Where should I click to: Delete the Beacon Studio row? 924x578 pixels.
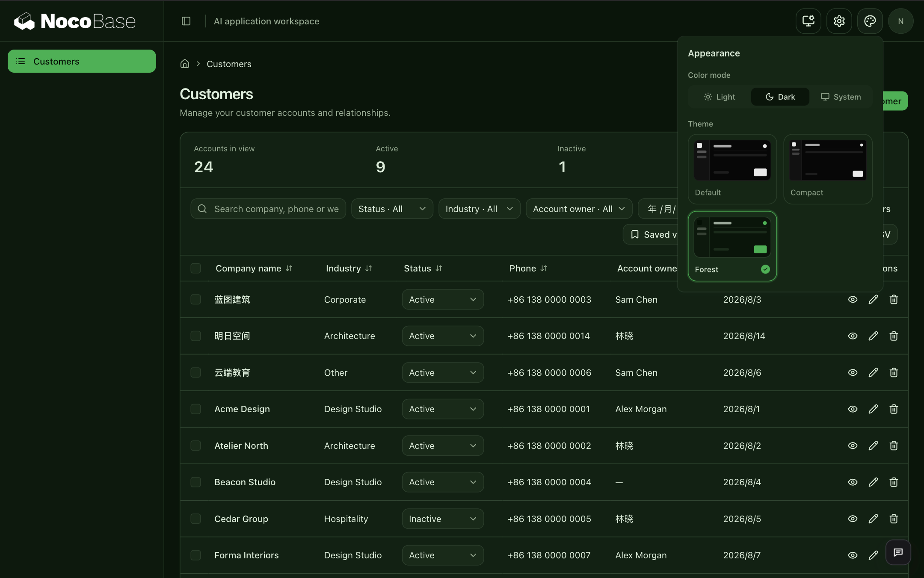[894, 482]
